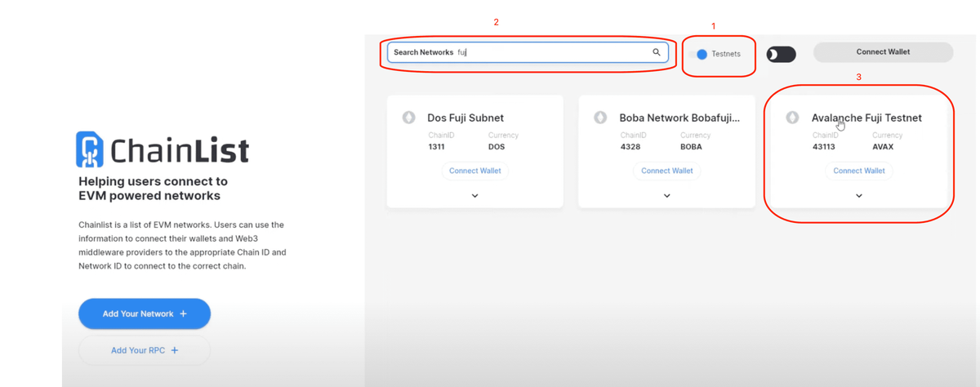The width and height of the screenshot is (980, 387).
Task: Connect wallet to Boba Network Bobafuji
Action: [666, 171]
